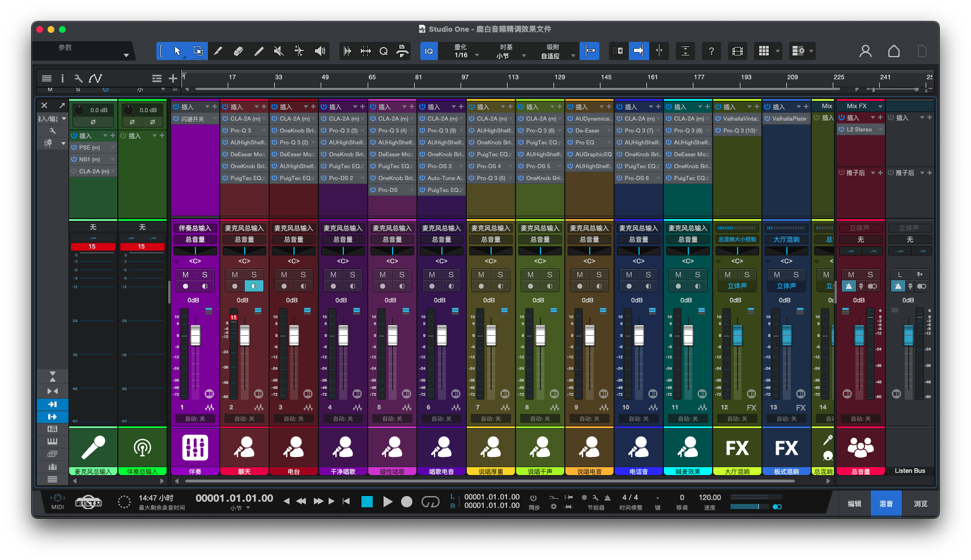This screenshot has width=971, height=560.
Task: Click bar 97 on the timeline ruler
Action: (x=465, y=78)
